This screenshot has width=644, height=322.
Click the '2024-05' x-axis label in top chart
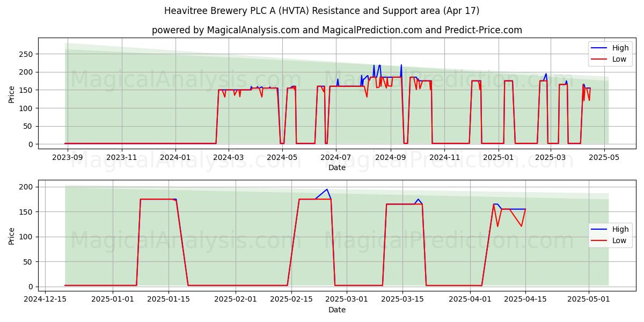[x=282, y=157]
